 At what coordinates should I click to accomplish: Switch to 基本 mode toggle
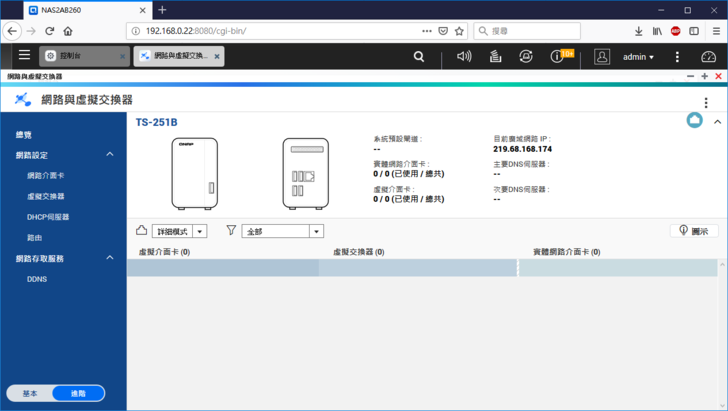tap(30, 393)
